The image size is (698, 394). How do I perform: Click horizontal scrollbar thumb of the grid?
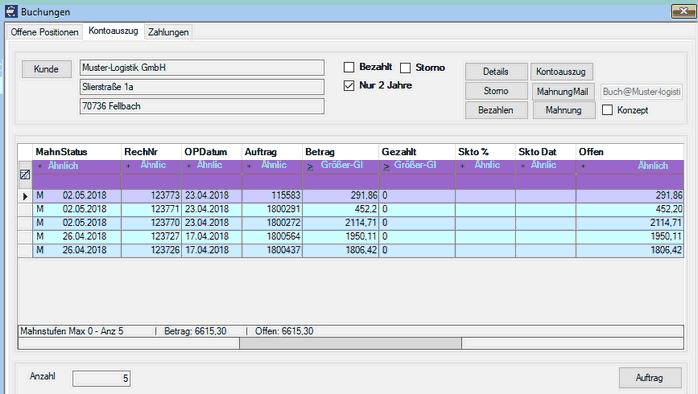[x=350, y=343]
